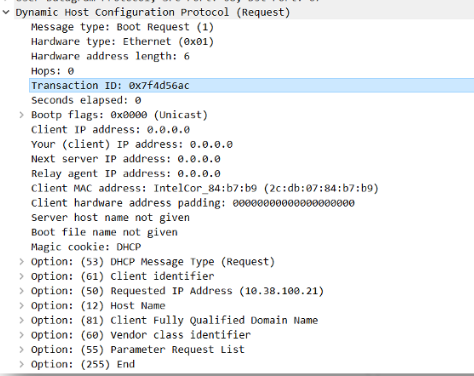The height and width of the screenshot is (376, 474).
Task: Expand Option 12 Host Name
Action: (22, 306)
